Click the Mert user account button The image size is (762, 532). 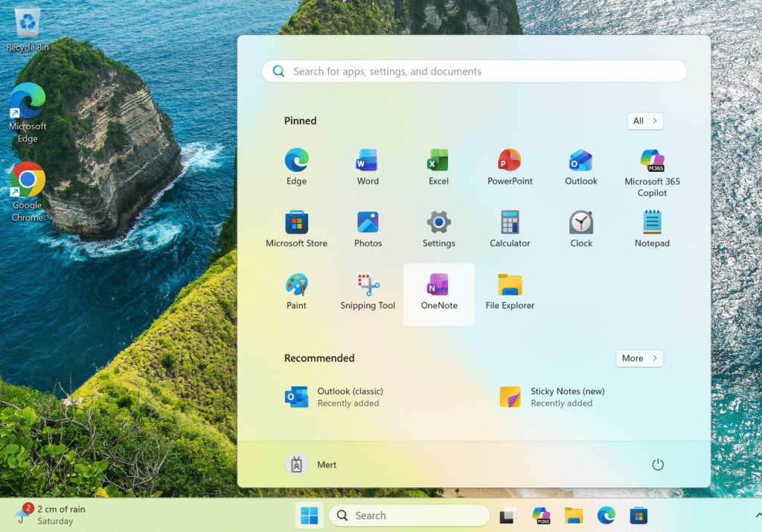tap(312, 464)
